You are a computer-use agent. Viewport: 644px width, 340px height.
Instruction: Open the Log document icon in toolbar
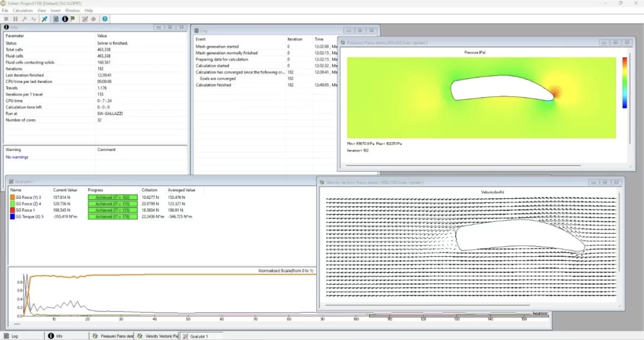56,19
